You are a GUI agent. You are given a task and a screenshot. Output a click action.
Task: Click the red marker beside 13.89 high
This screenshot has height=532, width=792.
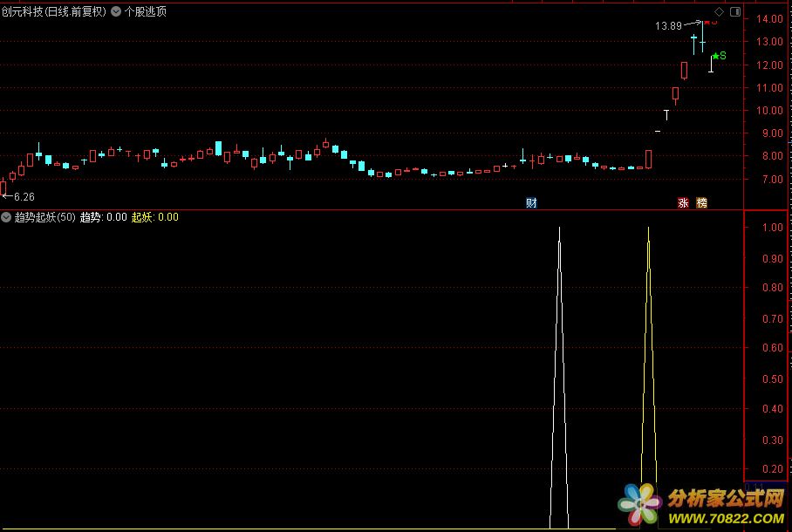(711, 22)
